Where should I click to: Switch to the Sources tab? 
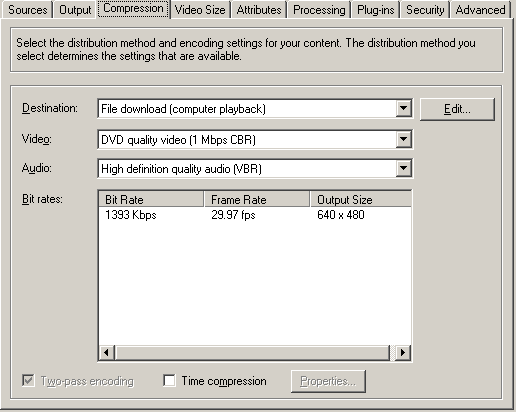pos(27,10)
